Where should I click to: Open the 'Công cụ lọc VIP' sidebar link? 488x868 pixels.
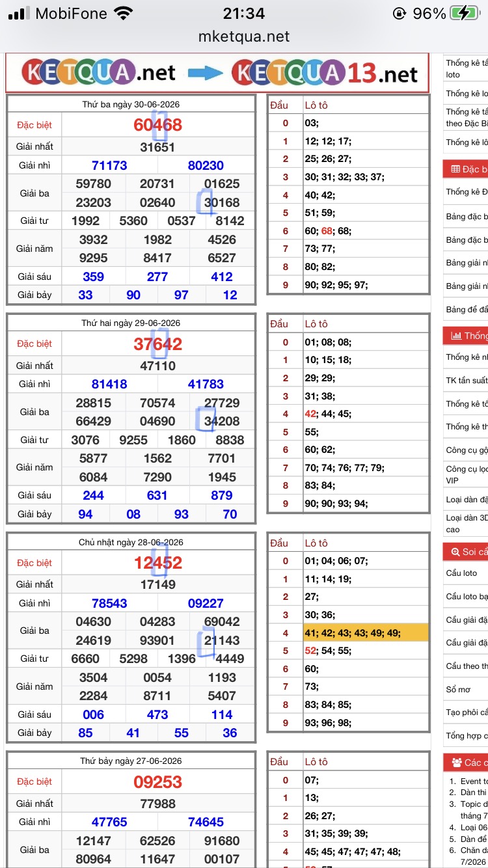pyautogui.click(x=467, y=474)
